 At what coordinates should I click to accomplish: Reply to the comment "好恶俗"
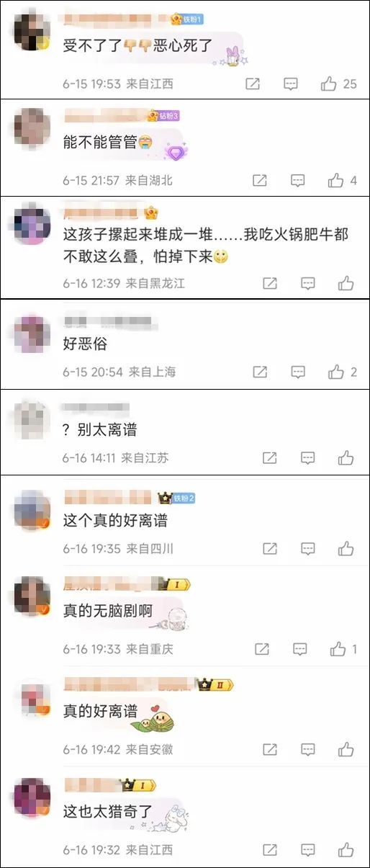pyautogui.click(x=298, y=372)
